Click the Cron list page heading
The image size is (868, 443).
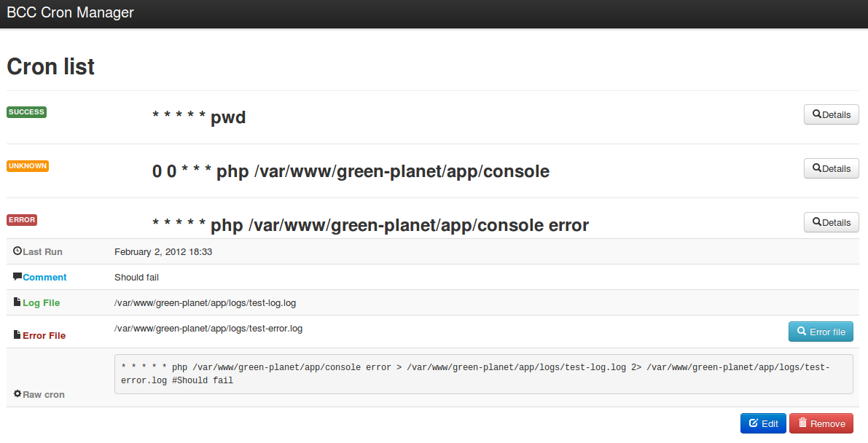[50, 66]
